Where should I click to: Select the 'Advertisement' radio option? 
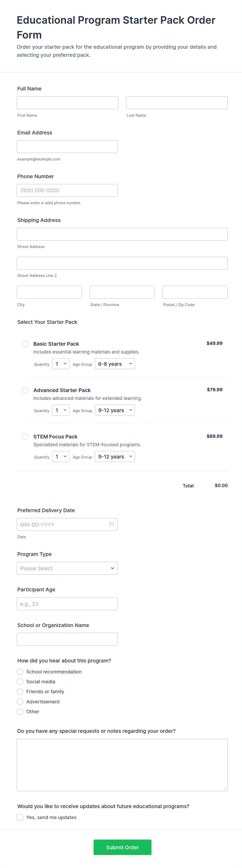pos(20,702)
